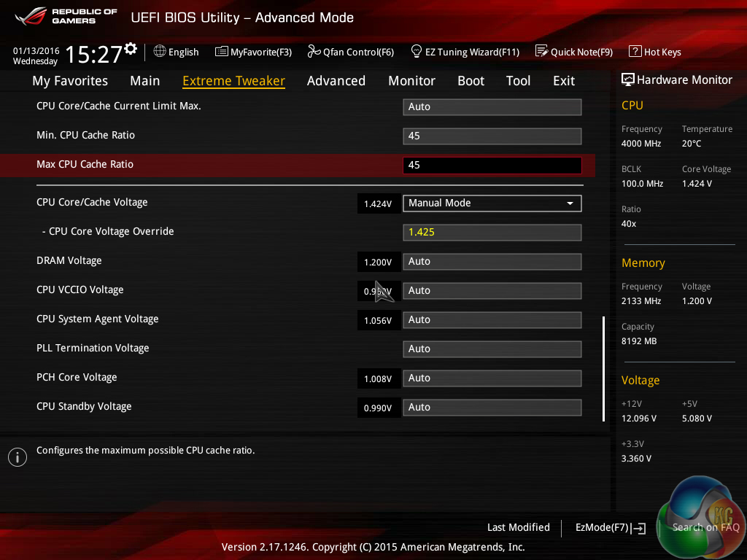This screenshot has width=747, height=560.
Task: Click the 01/13/2016 date text
Action: click(x=36, y=50)
